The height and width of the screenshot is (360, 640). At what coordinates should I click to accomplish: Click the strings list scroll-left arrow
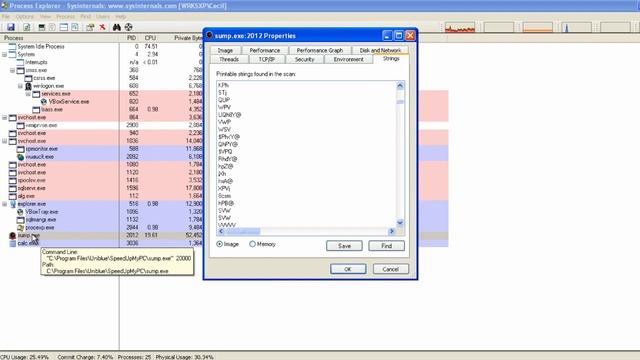(221, 231)
